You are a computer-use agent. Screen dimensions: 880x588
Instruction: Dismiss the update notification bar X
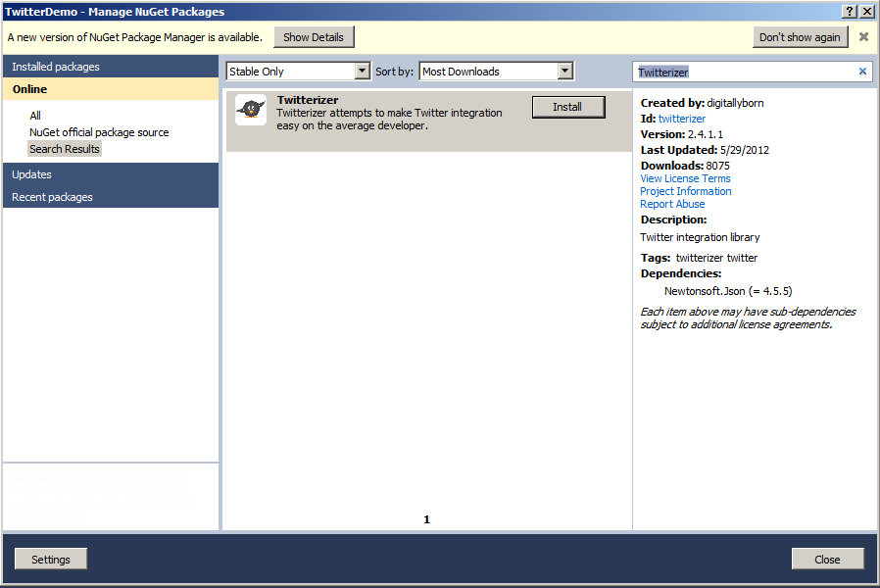[863, 37]
